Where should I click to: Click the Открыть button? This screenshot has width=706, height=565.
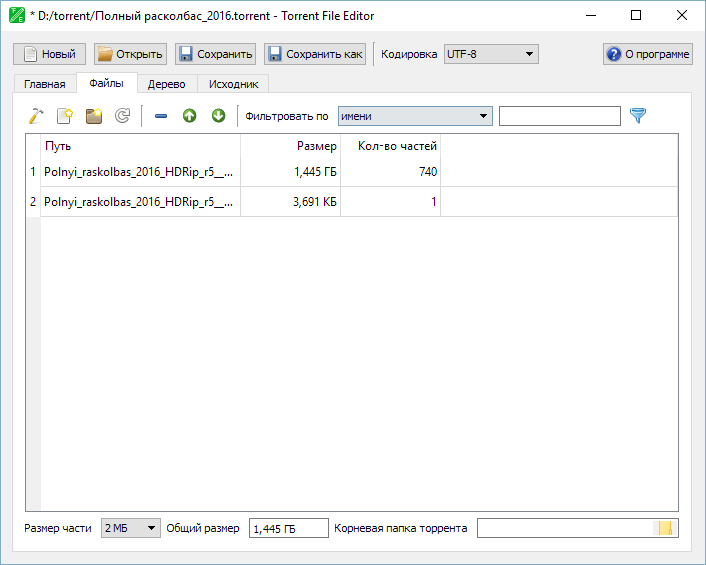(131, 54)
